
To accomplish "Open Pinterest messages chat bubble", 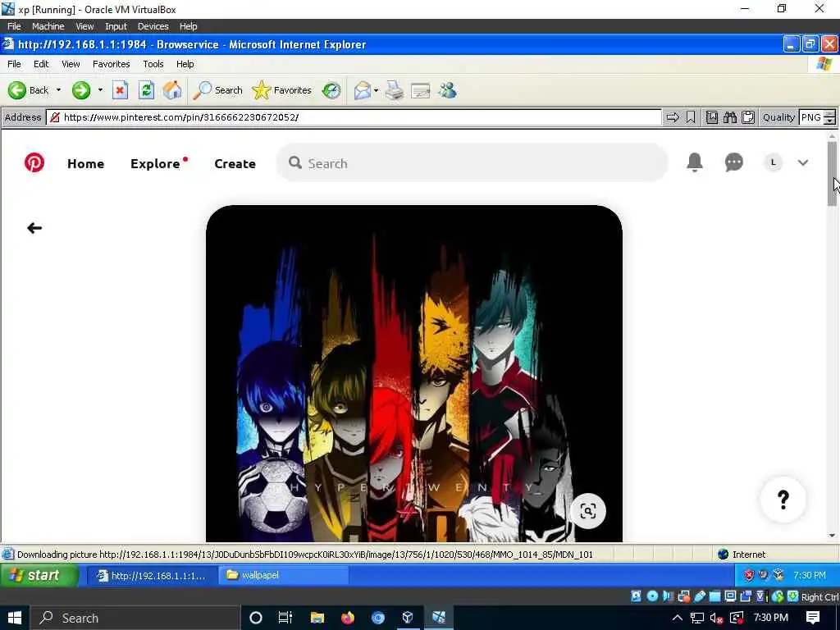I will click(734, 162).
